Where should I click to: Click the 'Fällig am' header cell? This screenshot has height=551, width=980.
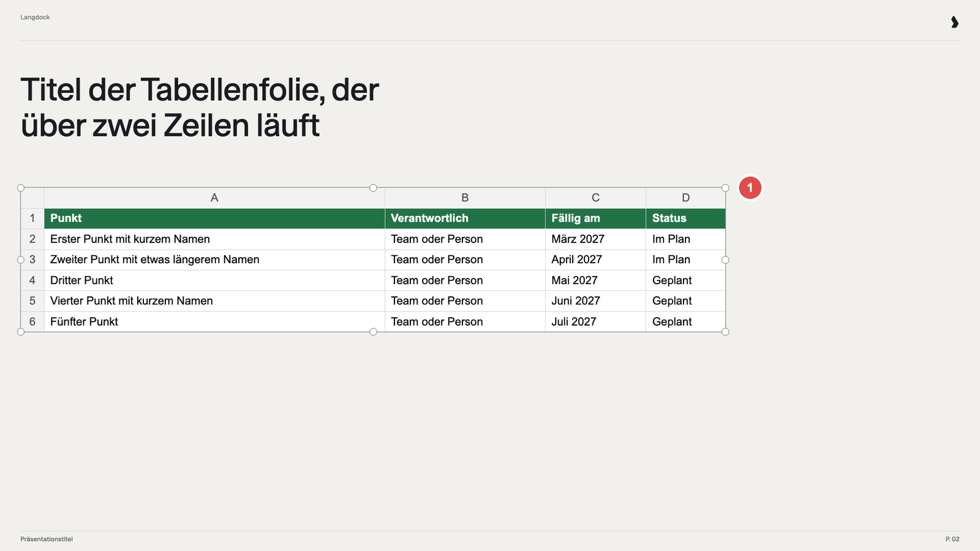(x=595, y=219)
